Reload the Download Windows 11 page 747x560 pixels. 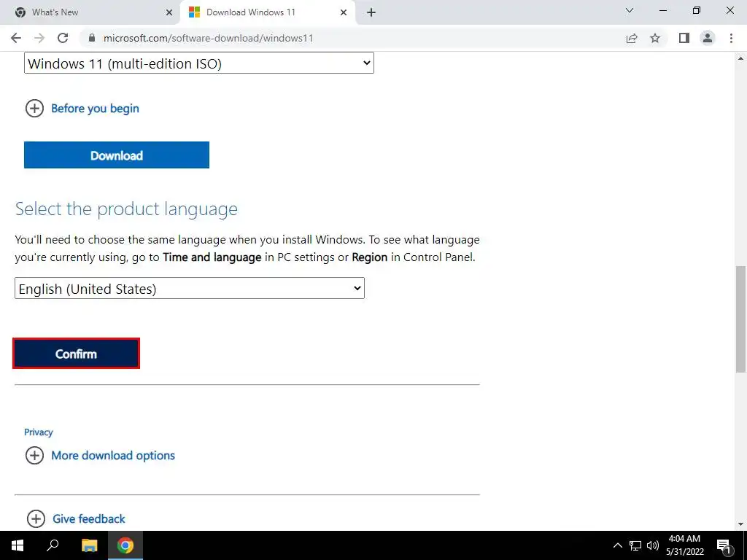[x=63, y=38]
